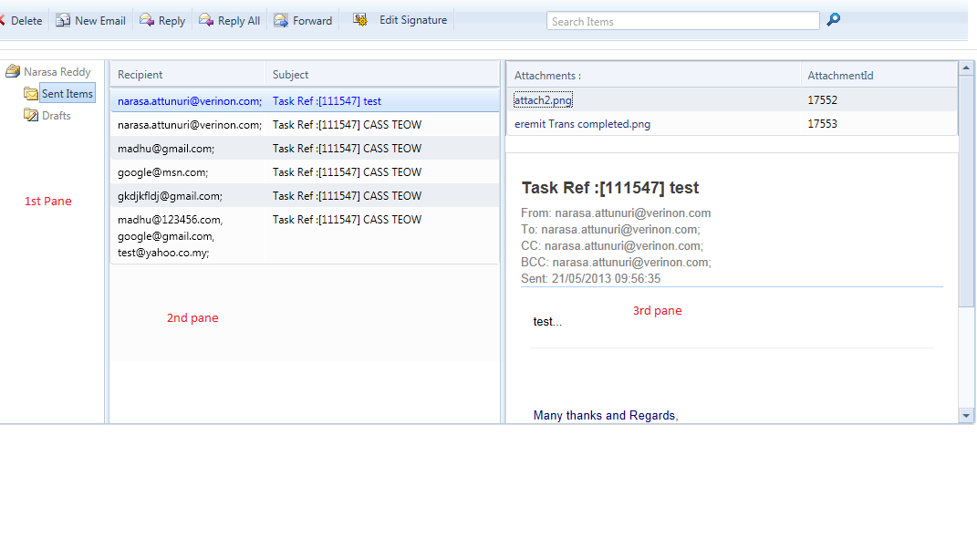
Task: Click the Reply All envelope icon
Action: click(x=206, y=20)
